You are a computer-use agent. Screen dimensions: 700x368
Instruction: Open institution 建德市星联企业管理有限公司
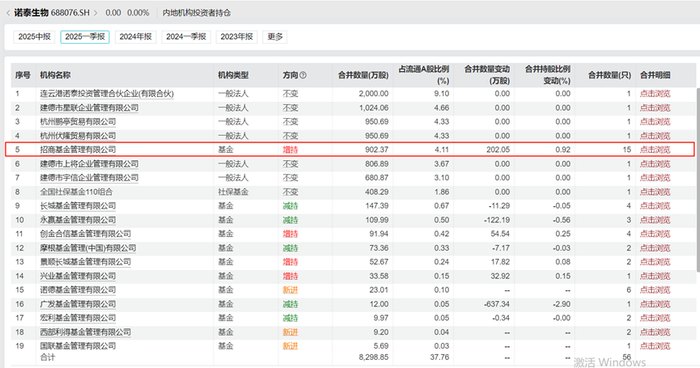coord(89,108)
